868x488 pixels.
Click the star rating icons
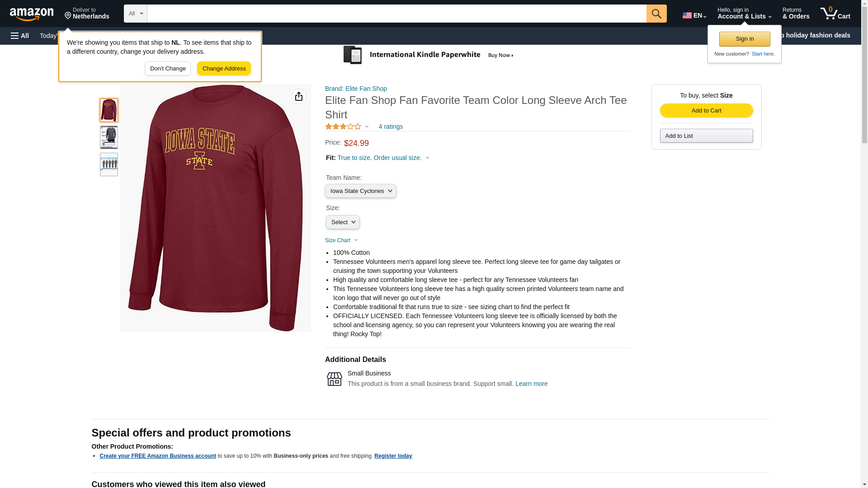point(343,127)
